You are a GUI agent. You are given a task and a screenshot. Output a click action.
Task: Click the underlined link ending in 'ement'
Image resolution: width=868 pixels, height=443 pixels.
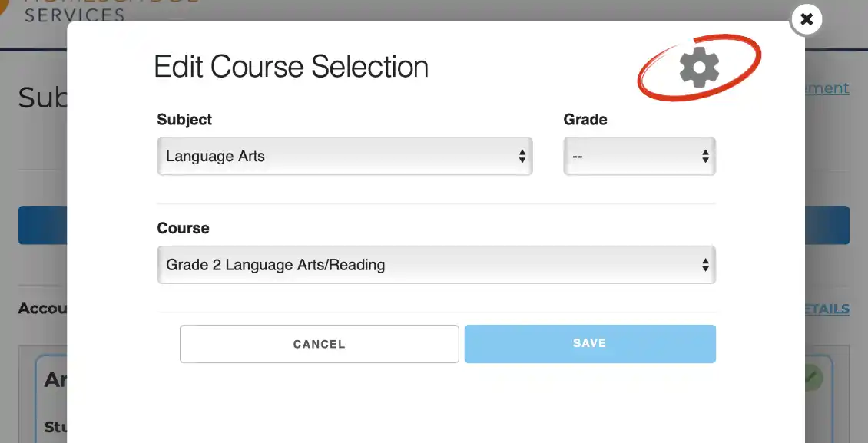point(827,88)
